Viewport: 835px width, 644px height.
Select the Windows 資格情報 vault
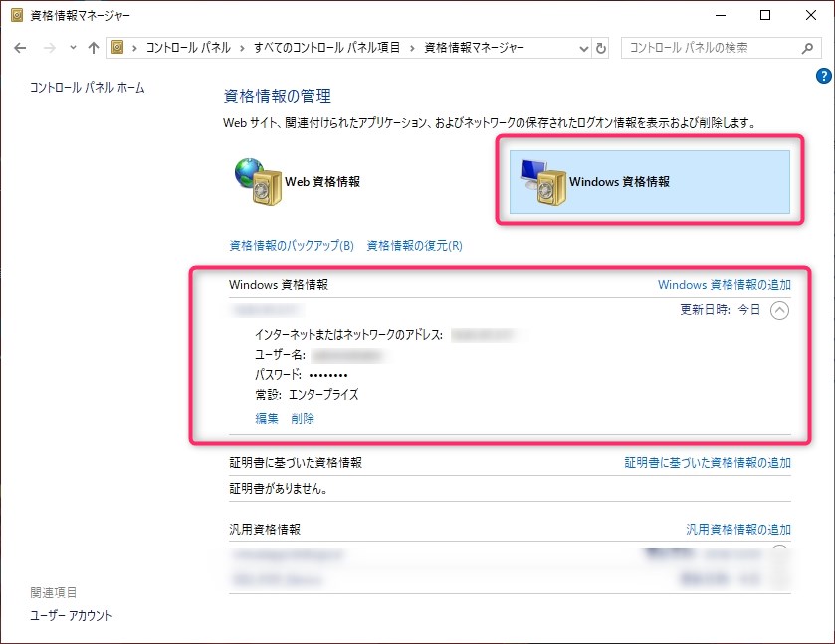[x=650, y=181]
